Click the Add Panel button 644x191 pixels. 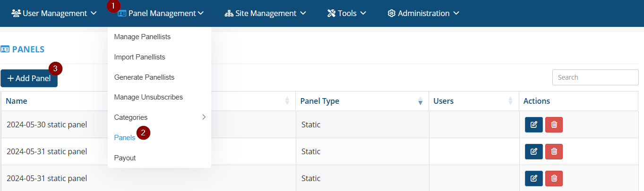29,78
